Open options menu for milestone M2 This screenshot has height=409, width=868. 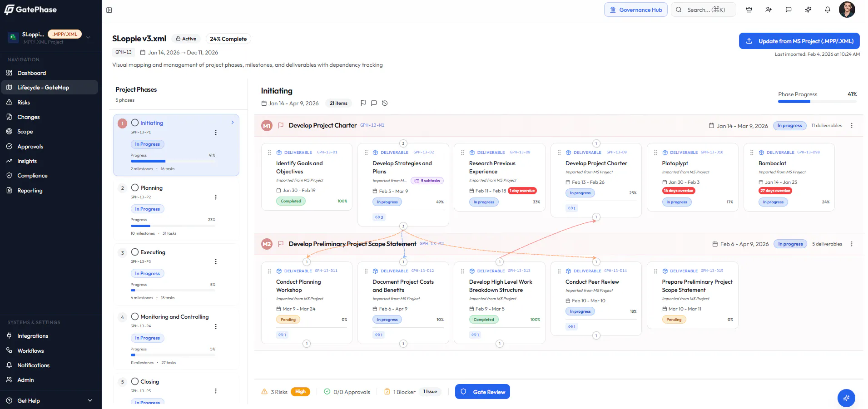[x=852, y=244]
